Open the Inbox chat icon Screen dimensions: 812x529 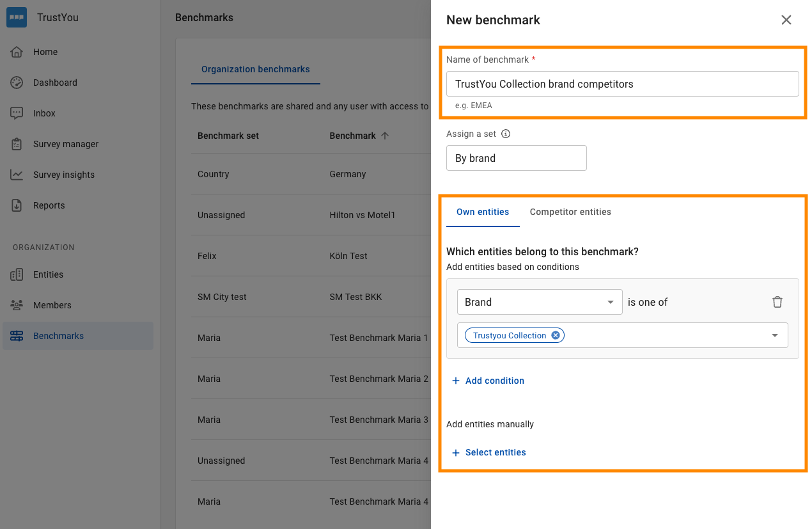17,113
